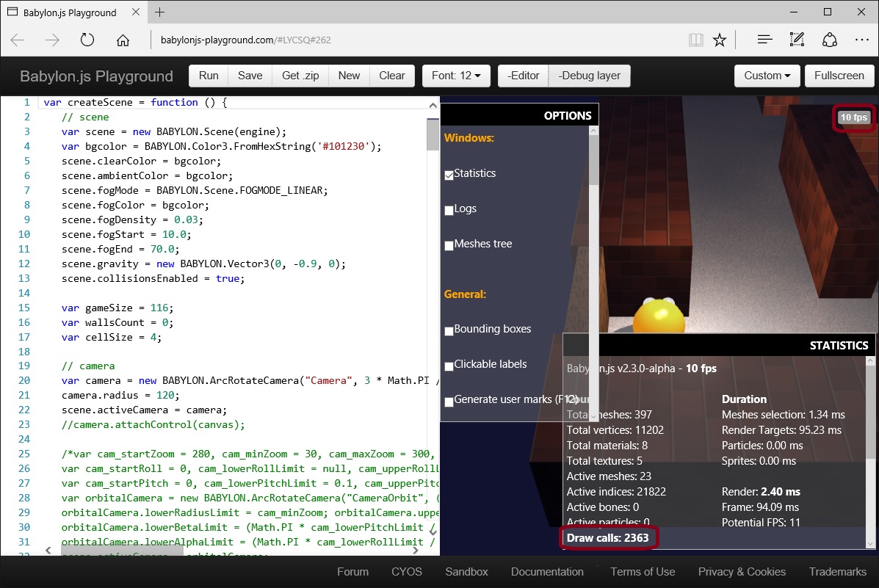This screenshot has width=879, height=588.
Task: Open the Edge Hub panel
Action: (x=764, y=40)
